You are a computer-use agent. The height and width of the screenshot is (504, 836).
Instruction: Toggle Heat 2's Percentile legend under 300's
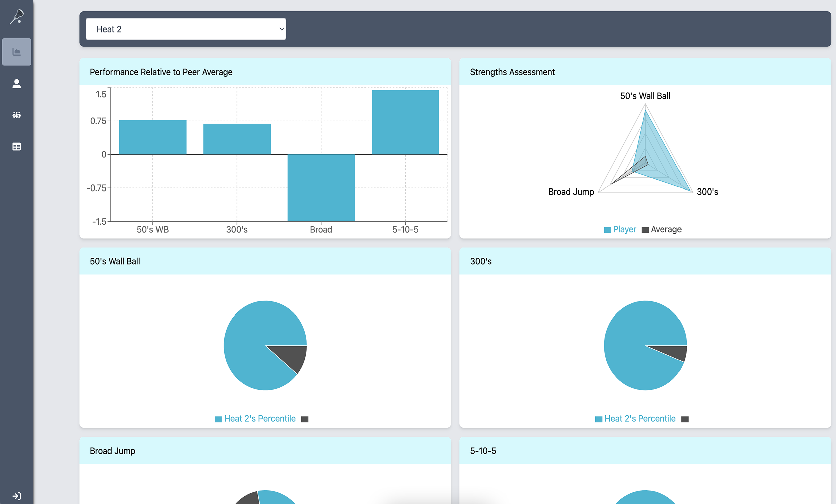pyautogui.click(x=635, y=419)
